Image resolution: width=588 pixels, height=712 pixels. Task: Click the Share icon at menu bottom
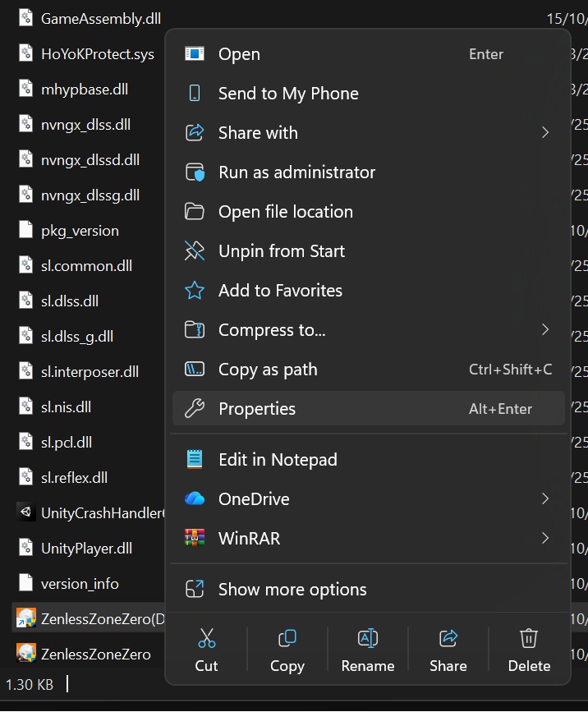448,638
